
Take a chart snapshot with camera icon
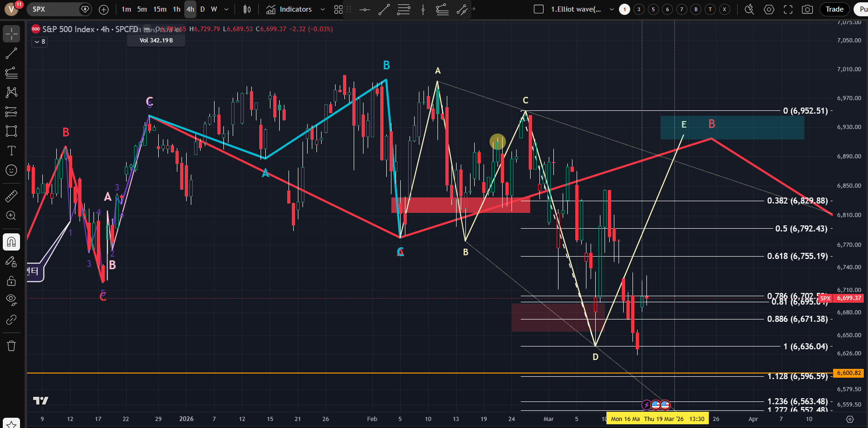click(x=807, y=9)
